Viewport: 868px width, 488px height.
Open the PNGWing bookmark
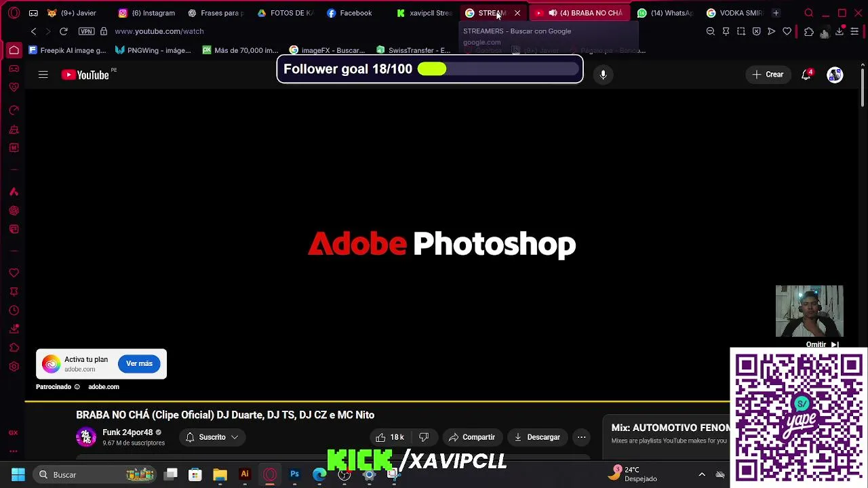click(x=153, y=50)
